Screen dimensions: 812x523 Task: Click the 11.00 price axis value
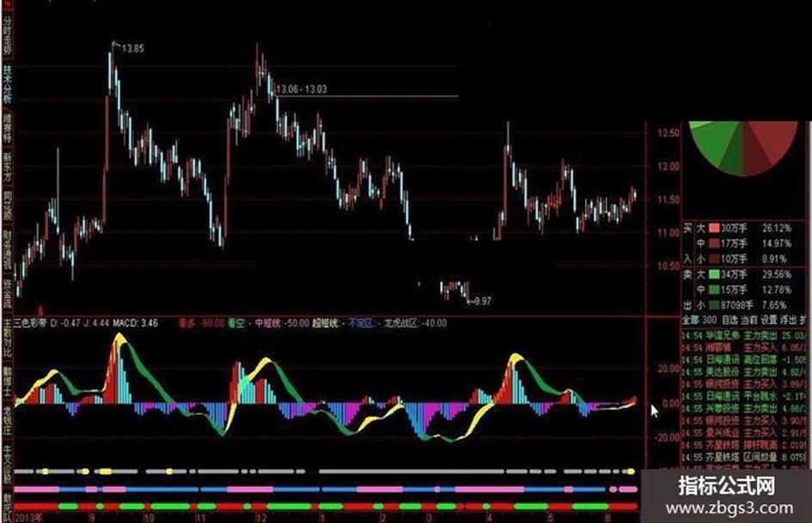[668, 233]
